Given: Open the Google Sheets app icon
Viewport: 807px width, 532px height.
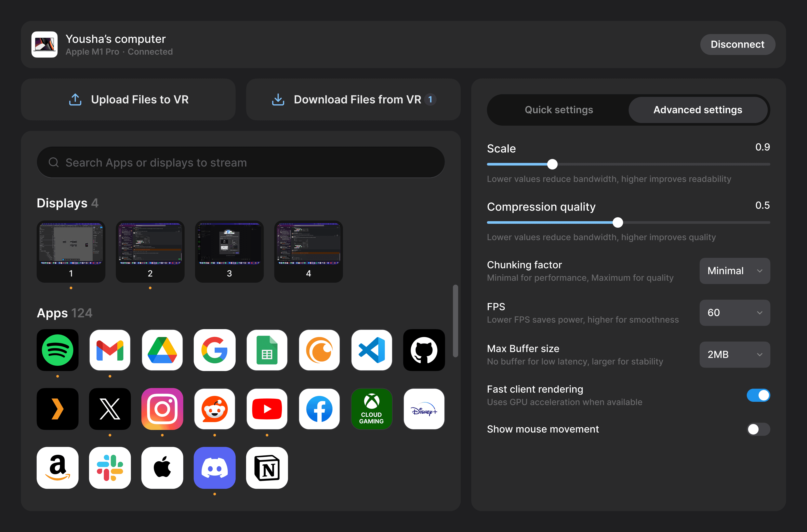Looking at the screenshot, I should click(267, 350).
